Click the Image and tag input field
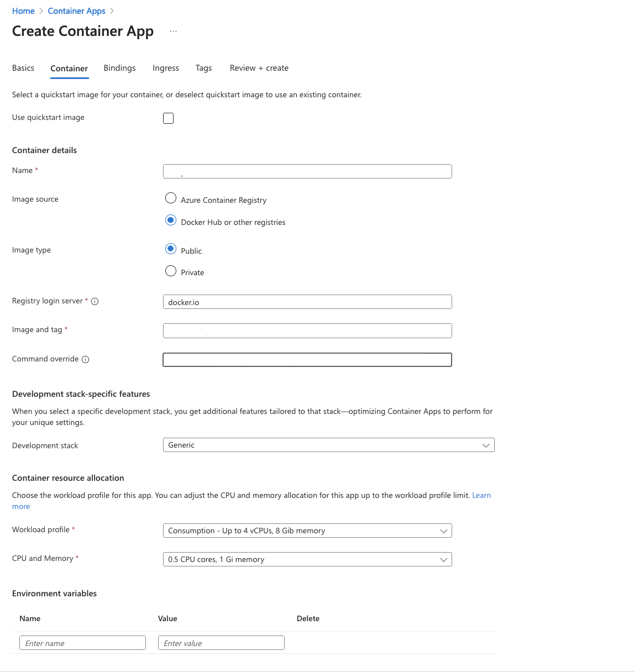 coord(307,330)
